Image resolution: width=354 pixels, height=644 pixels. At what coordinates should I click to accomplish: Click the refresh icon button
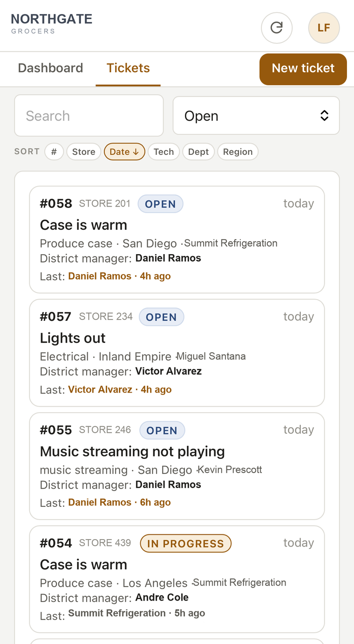[277, 28]
